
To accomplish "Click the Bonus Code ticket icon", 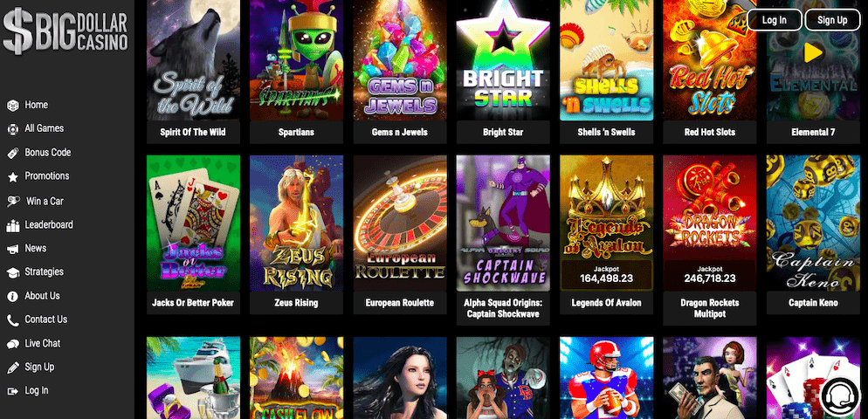I will (x=13, y=153).
